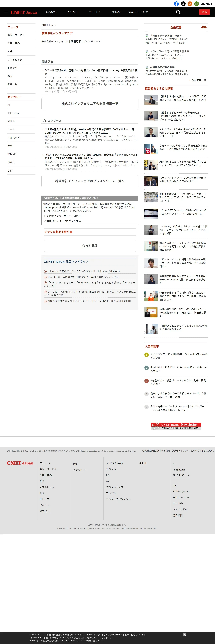This screenshot has width=215, height=644.
Task: Click the red 4X ID button
Action: coord(204,12)
